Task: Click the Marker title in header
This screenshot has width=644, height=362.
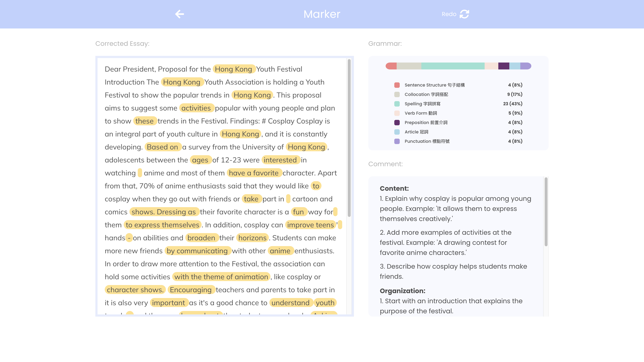Action: [322, 14]
